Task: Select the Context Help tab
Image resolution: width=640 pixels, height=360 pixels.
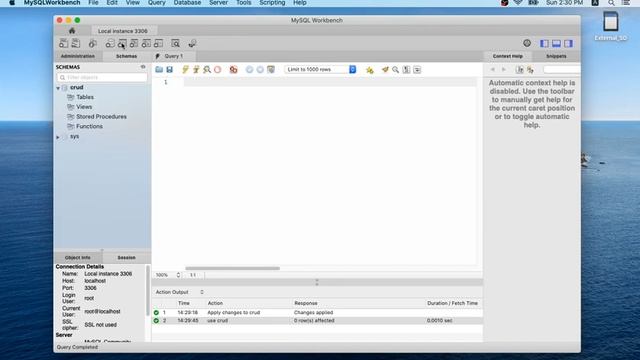Action: [x=508, y=56]
